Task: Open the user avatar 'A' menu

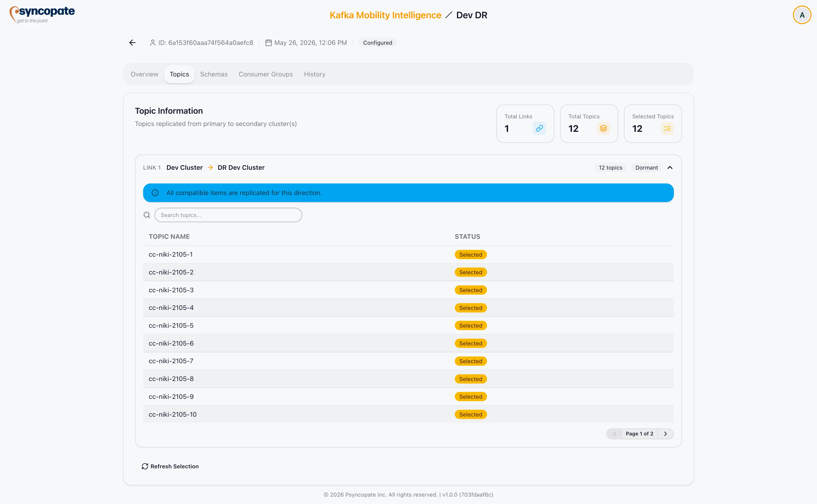Action: point(802,15)
